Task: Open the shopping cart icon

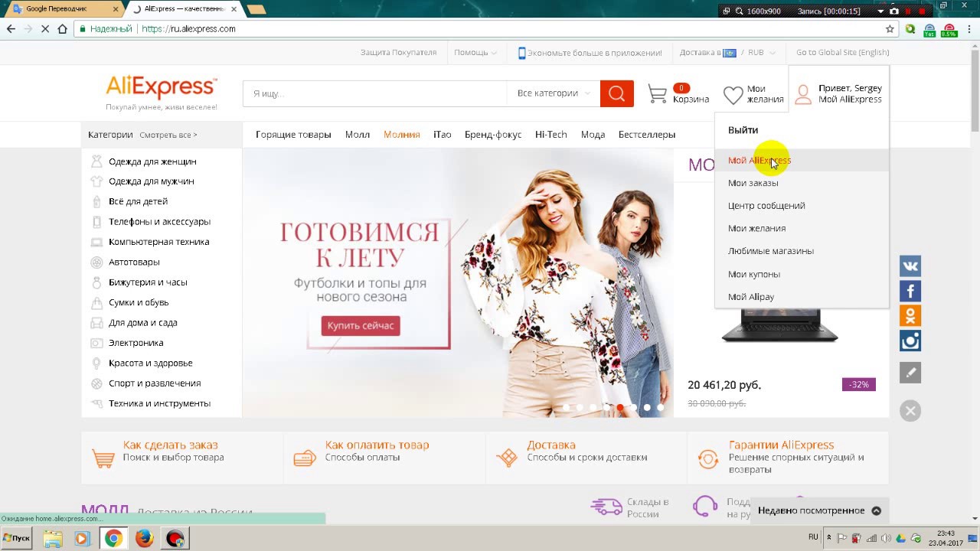Action: 658,94
